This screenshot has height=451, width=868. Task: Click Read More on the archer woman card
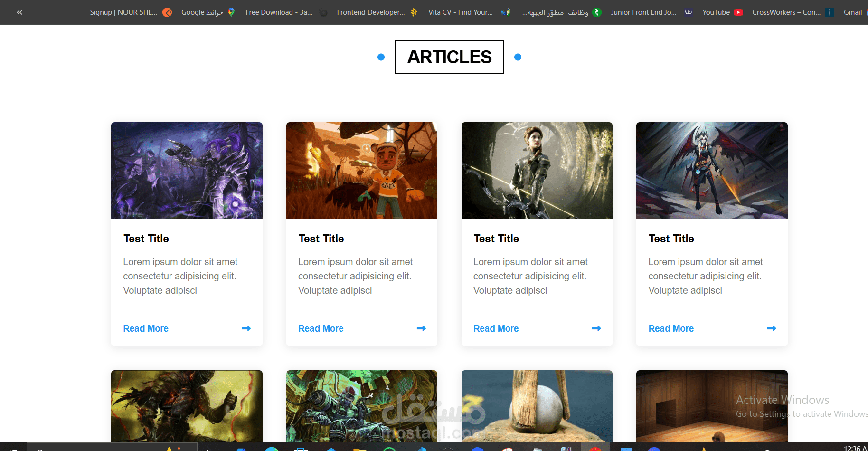pyautogui.click(x=496, y=328)
